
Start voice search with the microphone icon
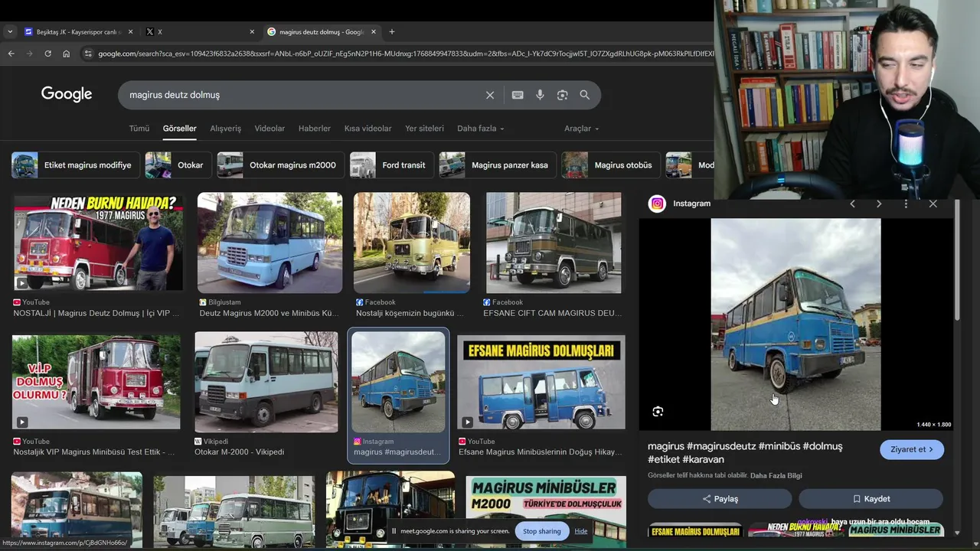[540, 95]
